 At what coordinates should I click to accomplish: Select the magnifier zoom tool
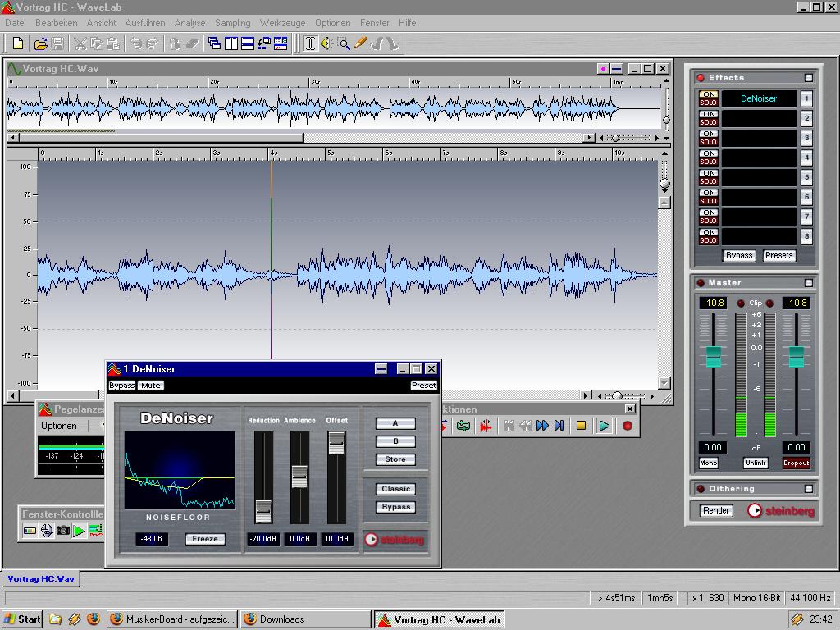344,43
